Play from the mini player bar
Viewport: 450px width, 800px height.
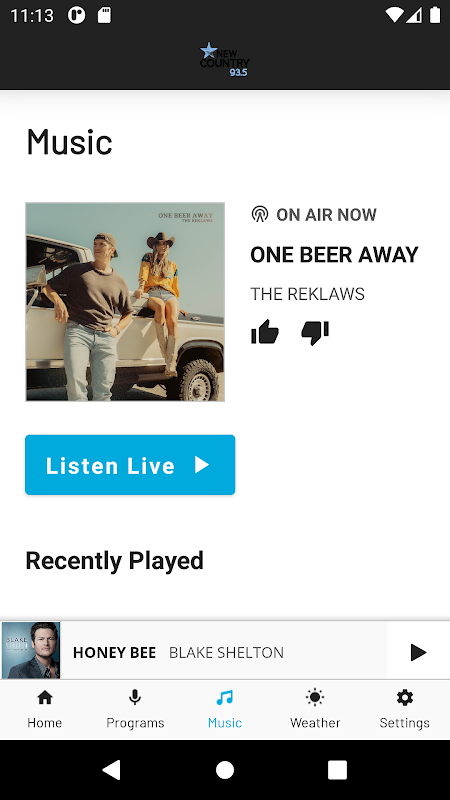click(x=418, y=652)
